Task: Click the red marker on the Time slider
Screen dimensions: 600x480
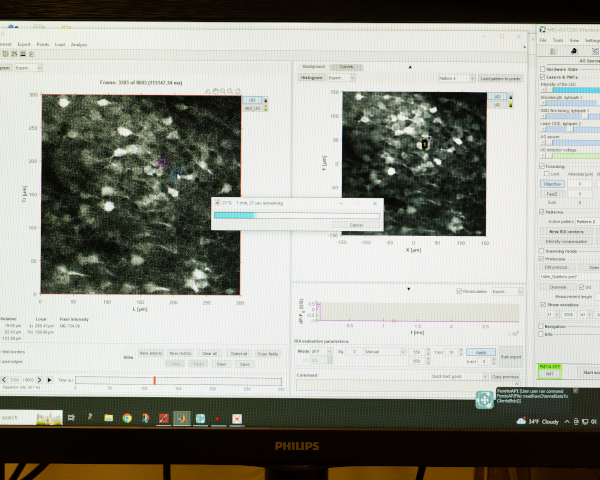Action: coord(155,380)
